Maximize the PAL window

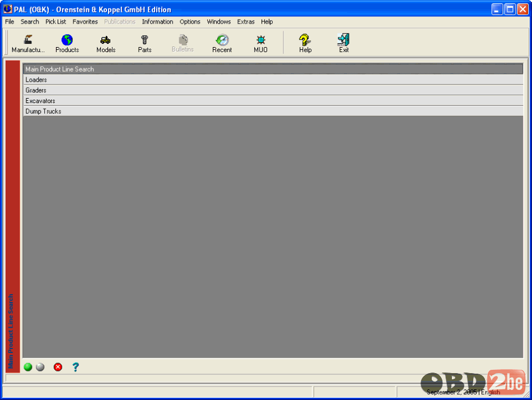[510, 9]
